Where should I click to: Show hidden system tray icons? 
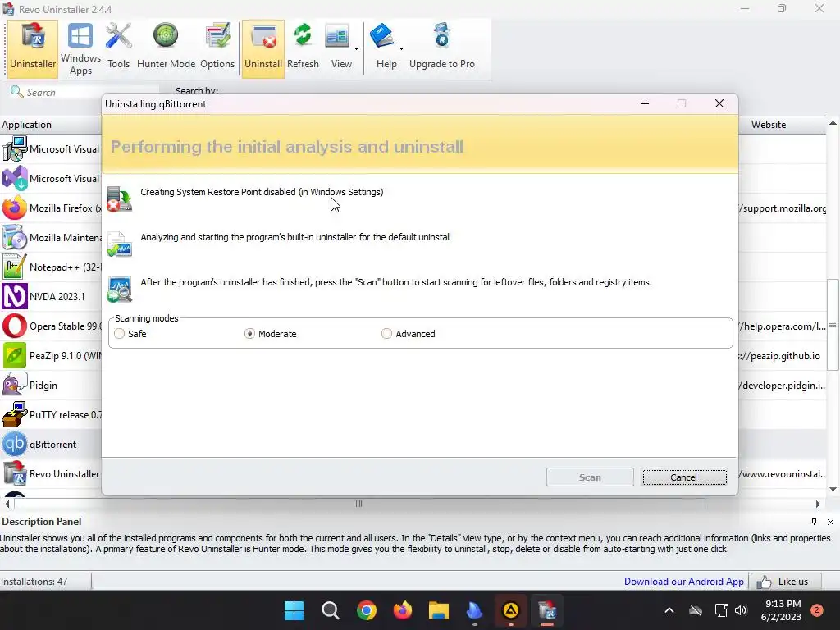point(669,610)
